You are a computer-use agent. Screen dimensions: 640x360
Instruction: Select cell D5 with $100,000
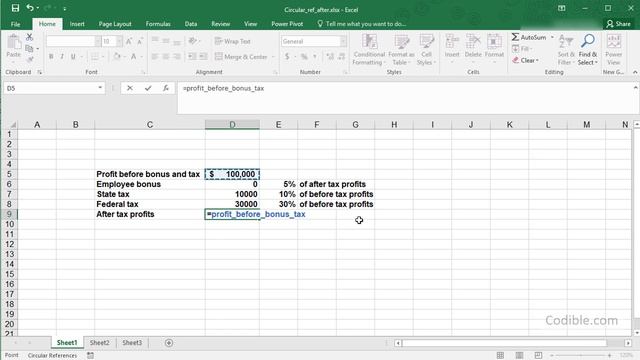tap(232, 174)
